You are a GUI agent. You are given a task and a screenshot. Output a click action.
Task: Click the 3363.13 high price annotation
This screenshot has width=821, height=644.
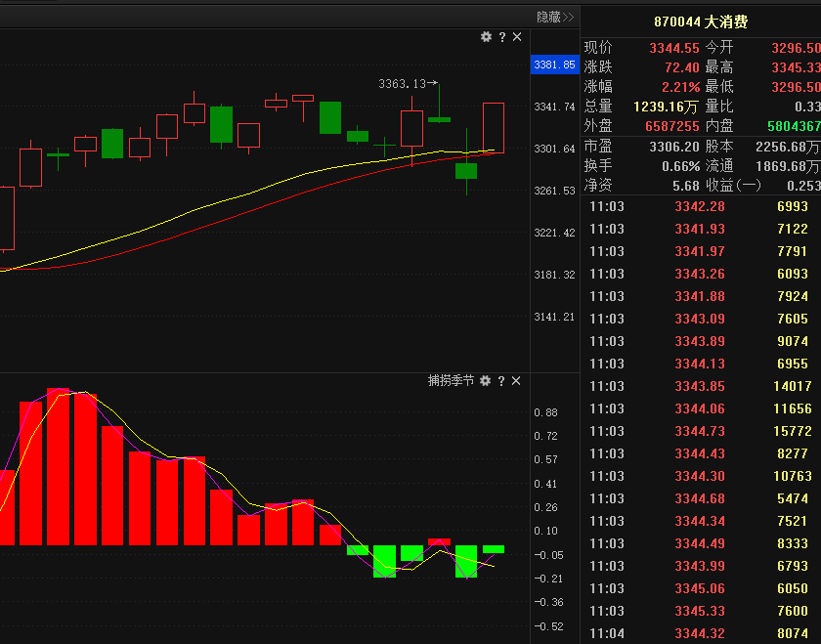click(403, 84)
